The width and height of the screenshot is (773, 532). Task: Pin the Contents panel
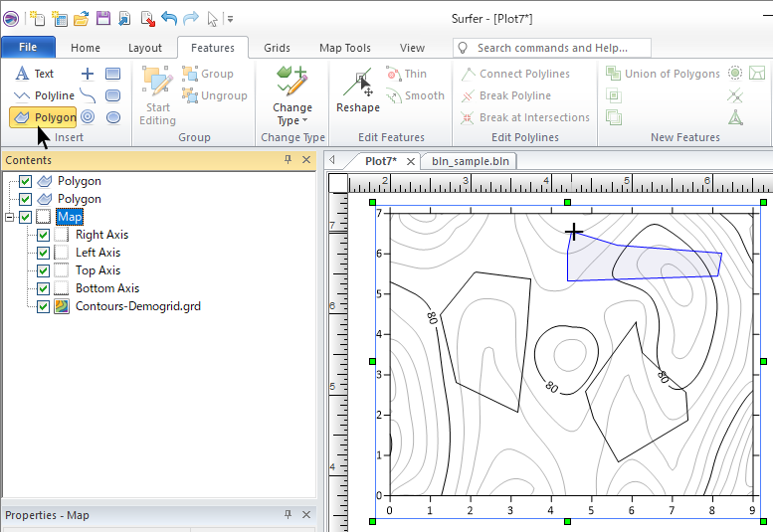(x=288, y=159)
